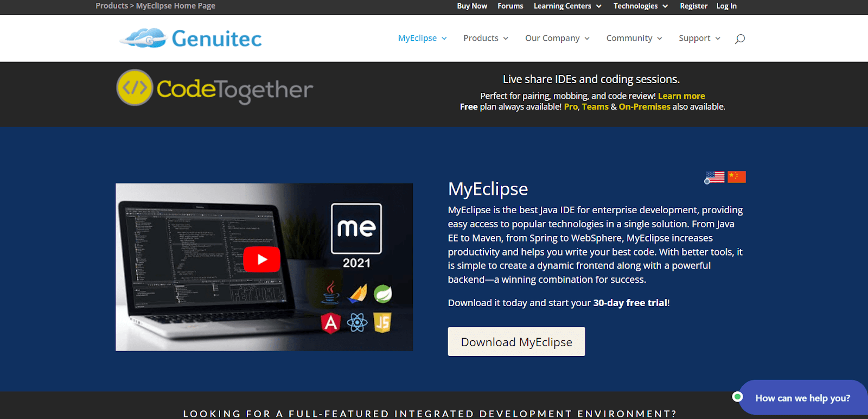This screenshot has height=419, width=868.
Task: Expand the Support dropdown menu
Action: [x=699, y=38]
